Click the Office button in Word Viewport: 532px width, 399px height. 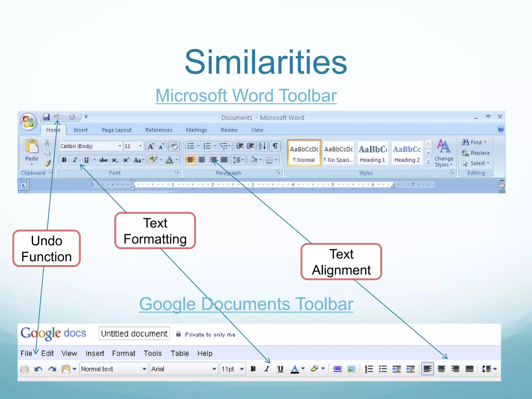click(x=28, y=121)
